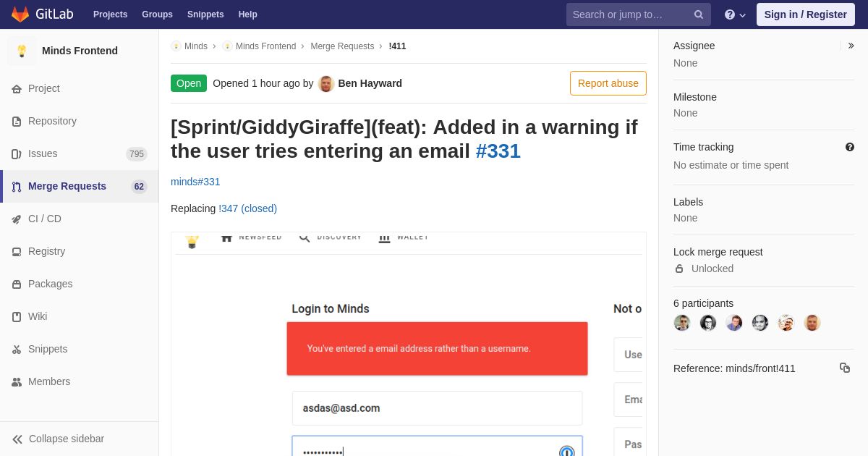Click the Minds Frontend lightbulb avatar
The image size is (868, 456).
pos(22,51)
